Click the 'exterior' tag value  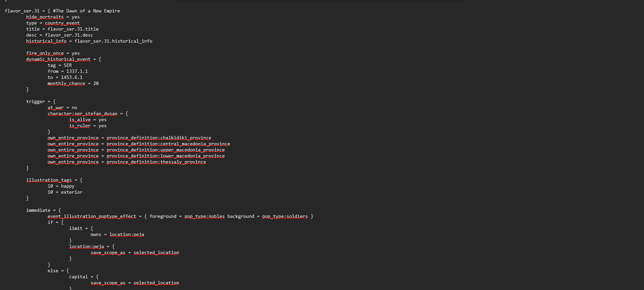[72, 192]
